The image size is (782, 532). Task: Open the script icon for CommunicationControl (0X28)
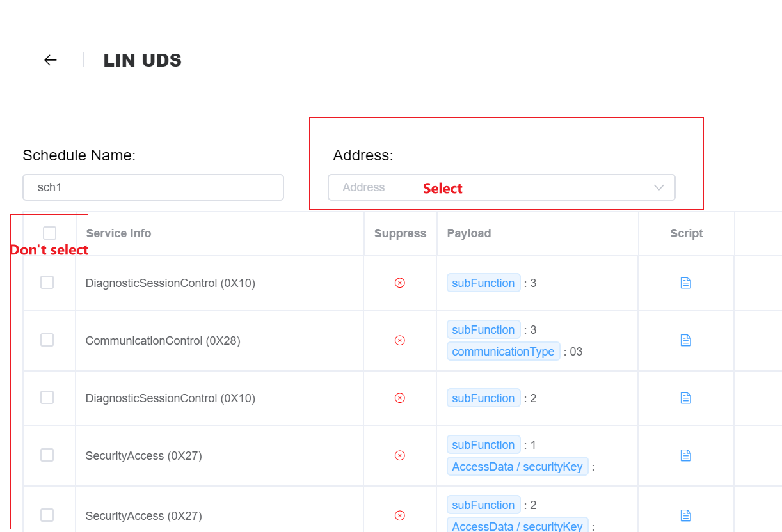point(685,340)
